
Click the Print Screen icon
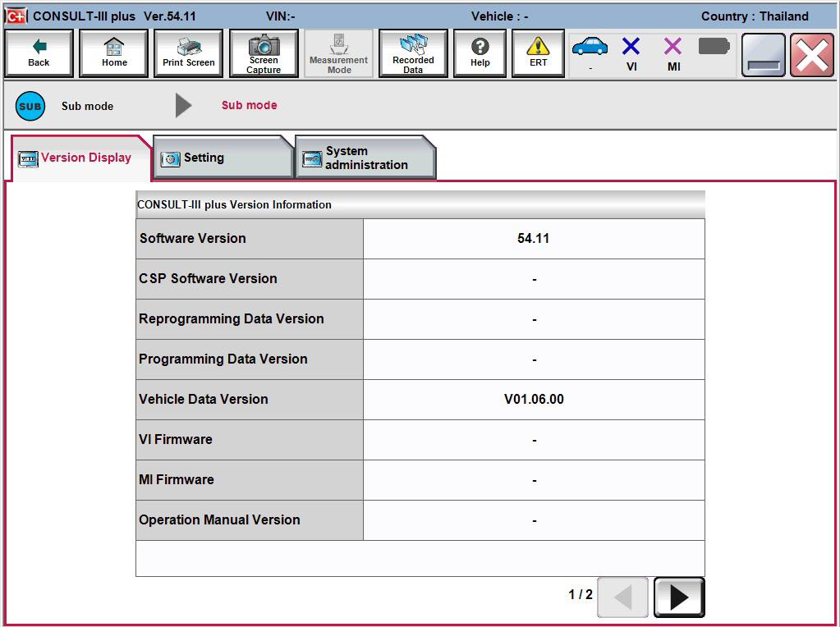click(188, 53)
